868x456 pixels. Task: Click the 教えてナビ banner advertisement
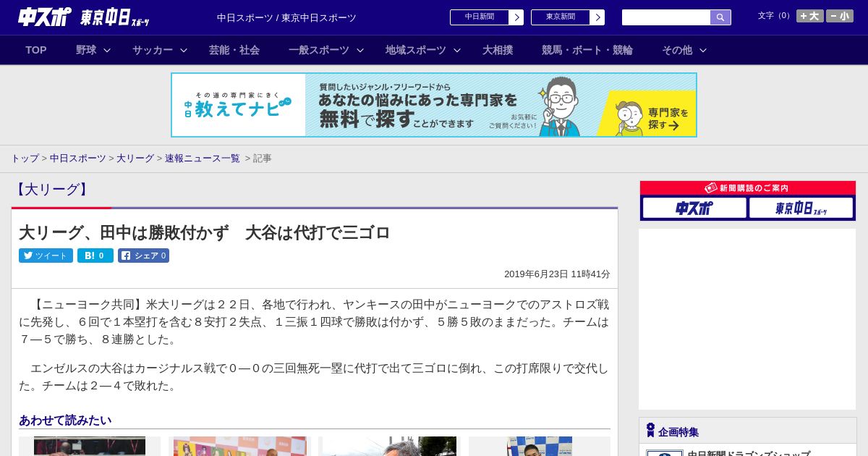click(434, 105)
